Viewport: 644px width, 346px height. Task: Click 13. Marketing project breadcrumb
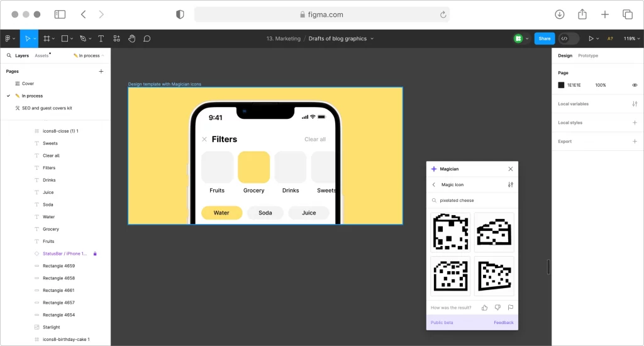284,38
